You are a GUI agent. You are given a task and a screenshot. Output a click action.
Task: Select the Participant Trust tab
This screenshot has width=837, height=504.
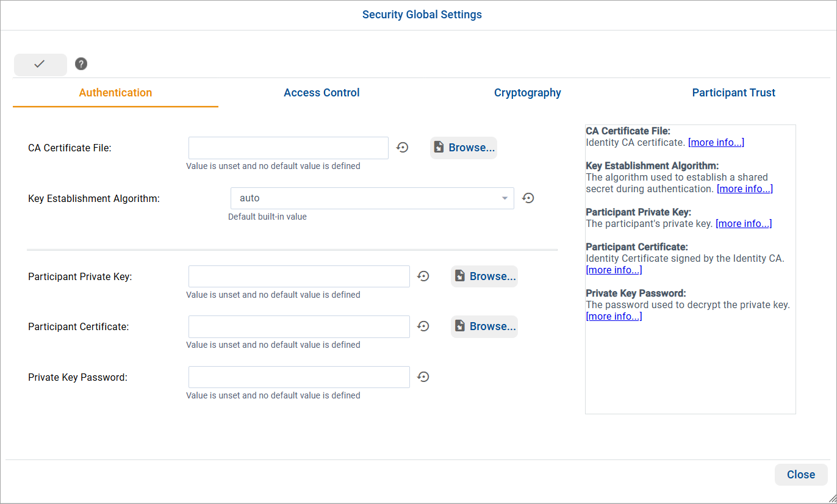pyautogui.click(x=733, y=92)
